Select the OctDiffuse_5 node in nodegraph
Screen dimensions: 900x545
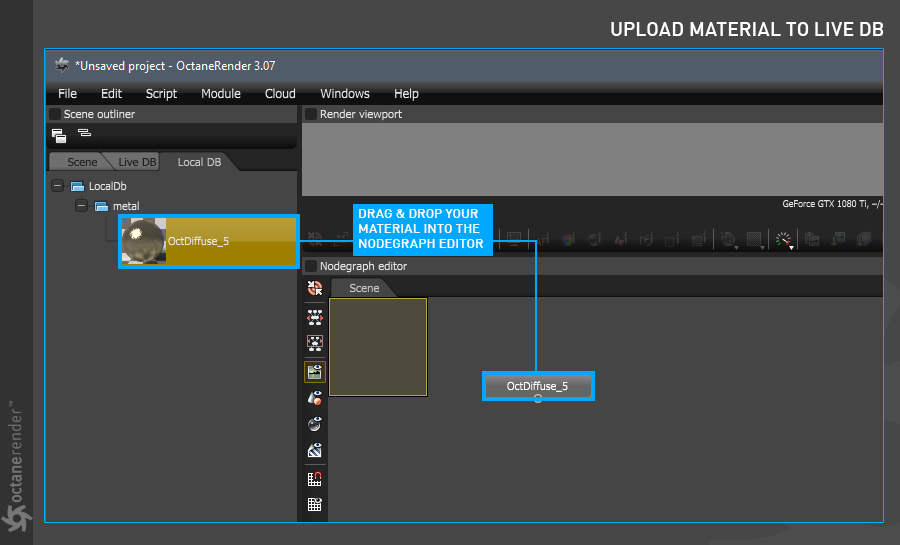537,386
